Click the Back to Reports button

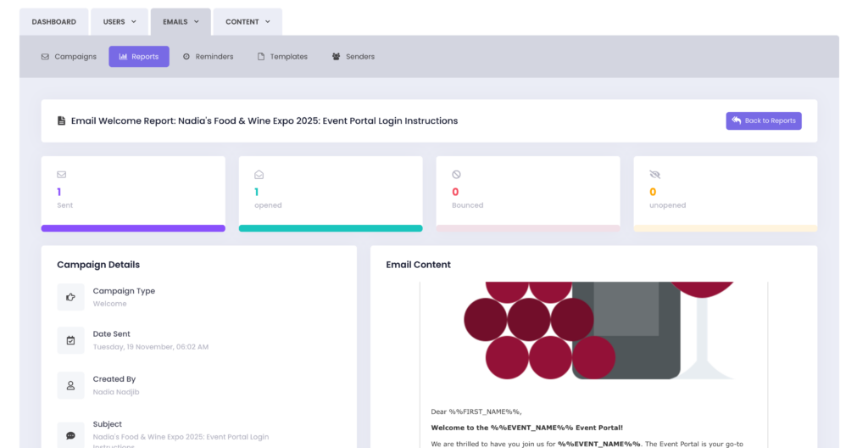click(x=763, y=120)
